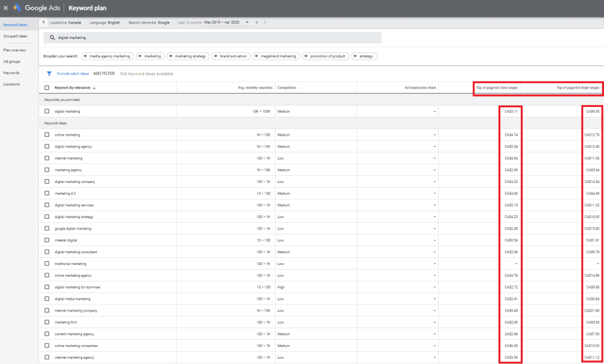Go to previous date period arrow
The height and width of the screenshot is (364, 604).
click(257, 22)
